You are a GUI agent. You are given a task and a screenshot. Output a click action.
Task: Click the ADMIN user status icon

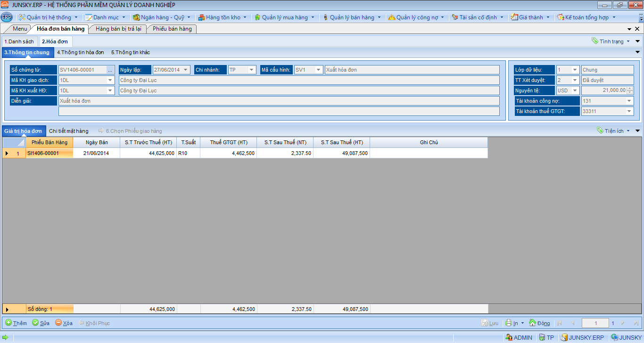tap(509, 337)
